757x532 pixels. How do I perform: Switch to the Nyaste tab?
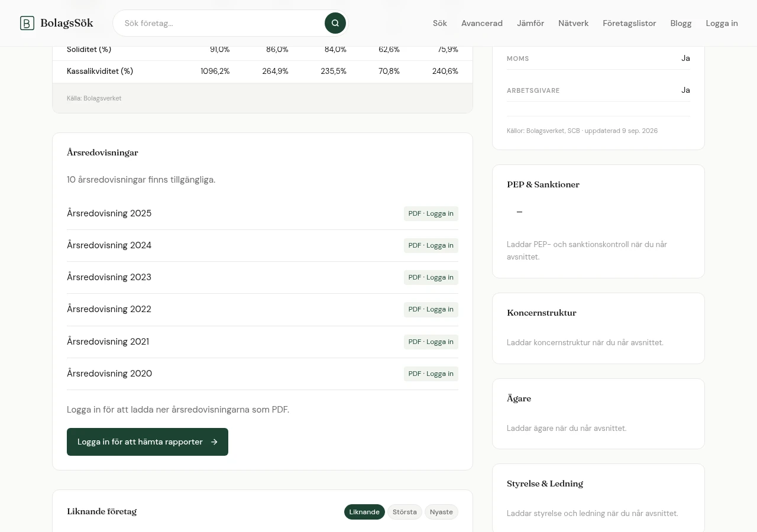click(x=441, y=512)
